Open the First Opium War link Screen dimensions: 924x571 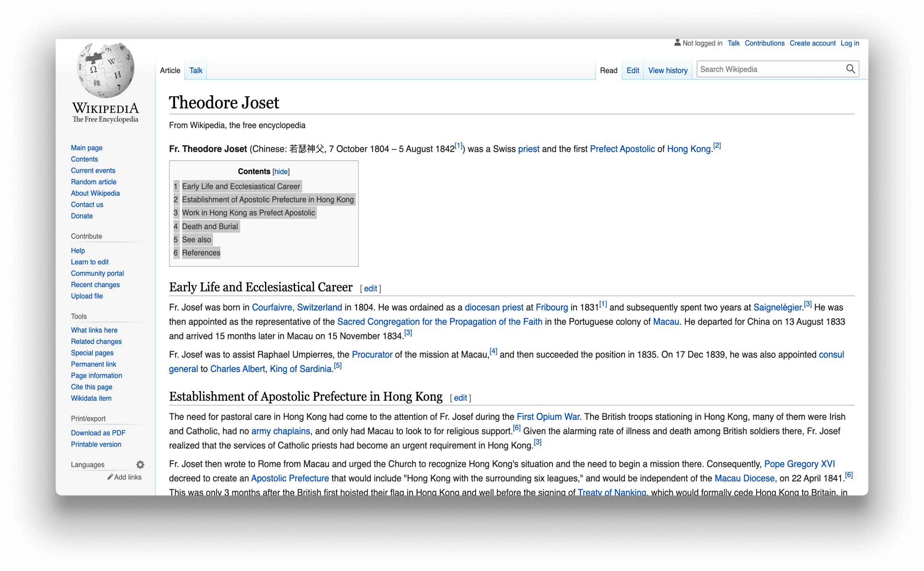tap(548, 417)
